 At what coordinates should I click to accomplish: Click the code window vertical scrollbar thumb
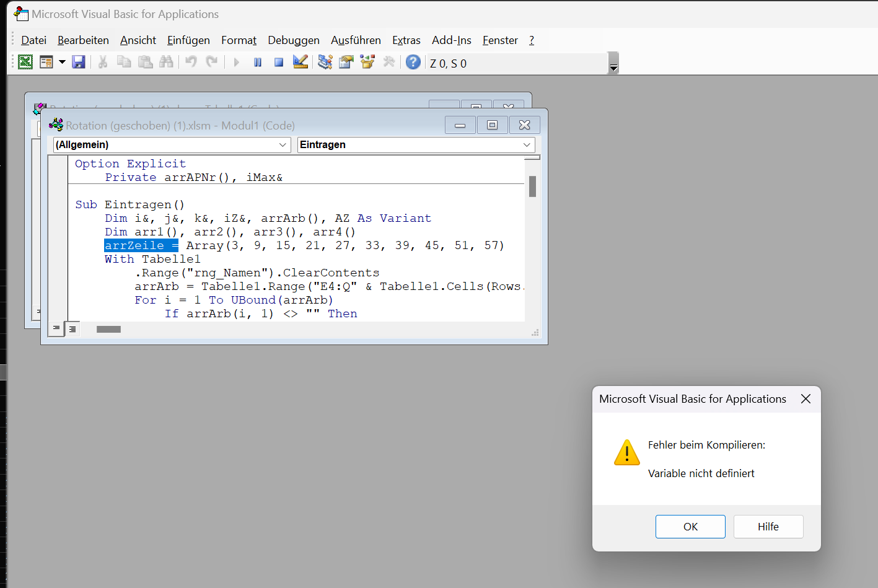(x=532, y=186)
